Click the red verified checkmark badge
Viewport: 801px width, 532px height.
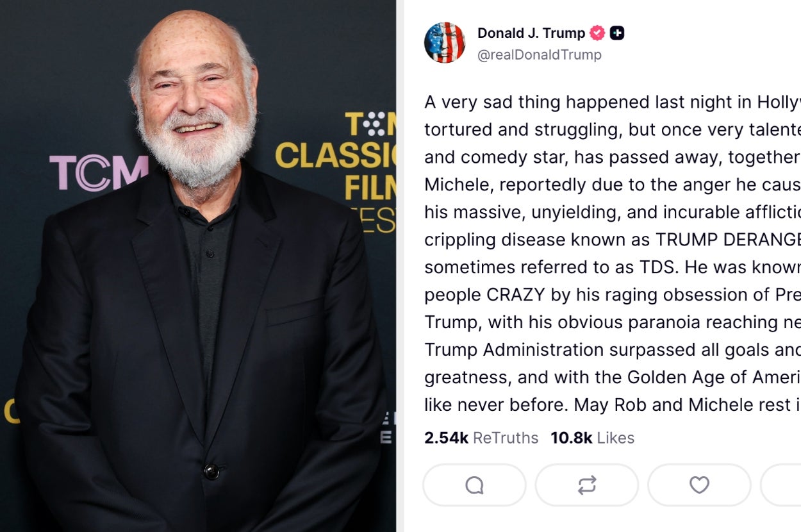click(597, 33)
